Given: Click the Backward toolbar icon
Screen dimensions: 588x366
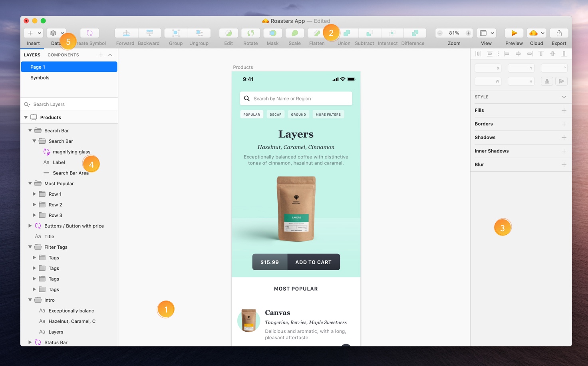Looking at the screenshot, I should point(149,33).
